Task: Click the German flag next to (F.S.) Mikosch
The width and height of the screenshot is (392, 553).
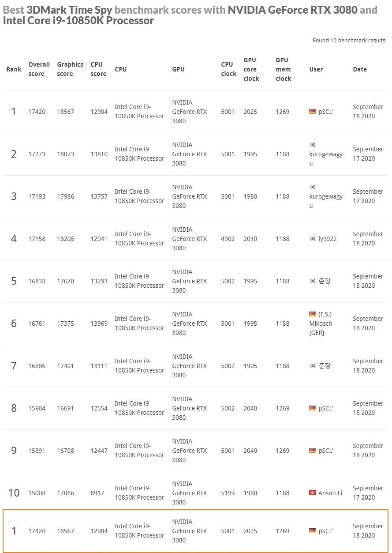Action: (x=313, y=314)
